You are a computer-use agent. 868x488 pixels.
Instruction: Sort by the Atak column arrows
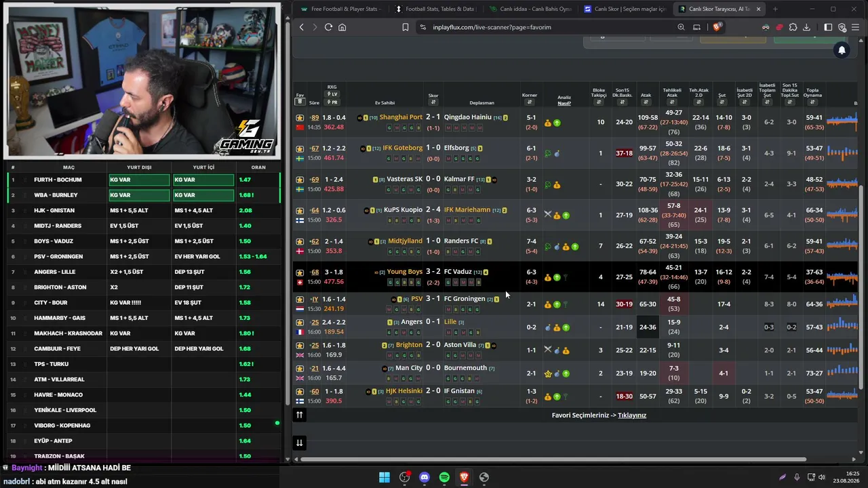coord(646,102)
